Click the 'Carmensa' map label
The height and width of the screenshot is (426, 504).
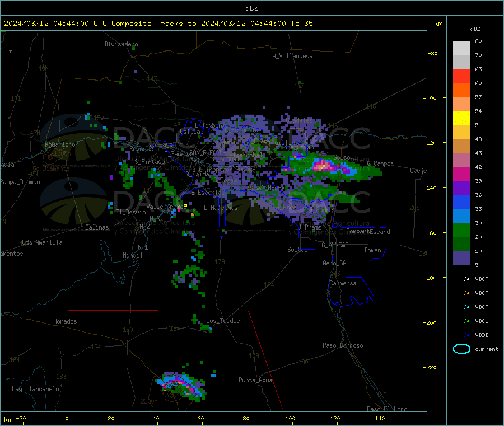[x=343, y=283]
